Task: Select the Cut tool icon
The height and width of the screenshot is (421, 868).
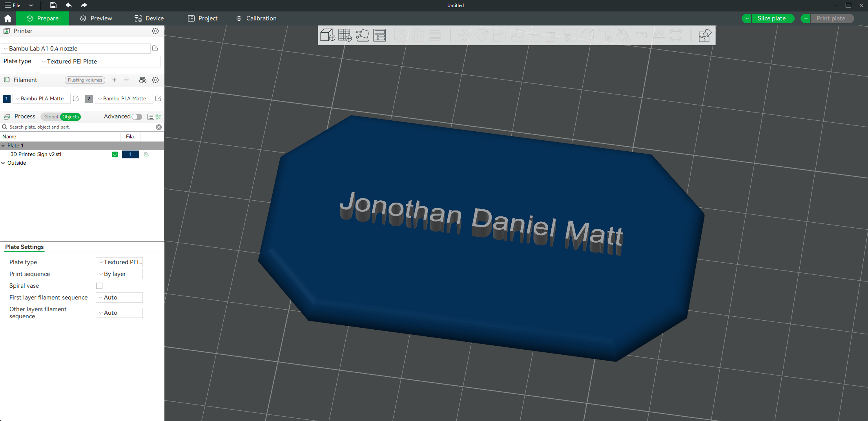Action: coord(535,36)
